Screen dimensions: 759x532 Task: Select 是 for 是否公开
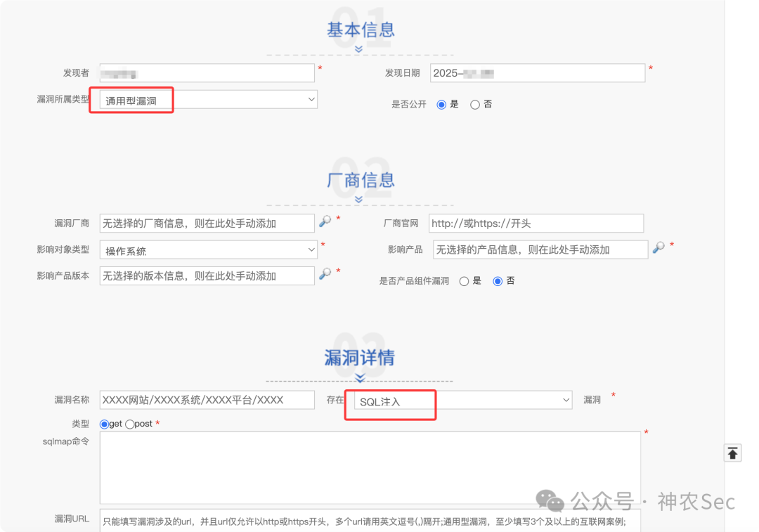442,104
